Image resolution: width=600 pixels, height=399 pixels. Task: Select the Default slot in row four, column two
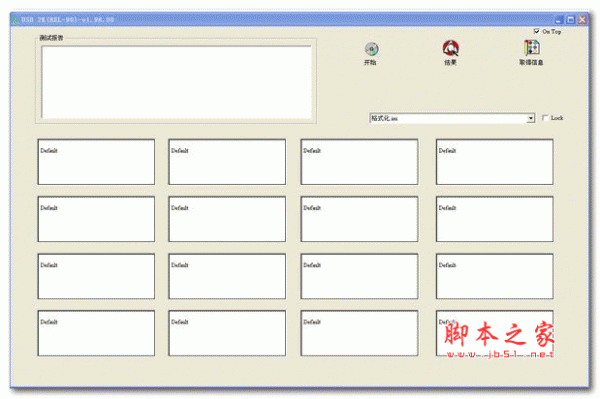point(227,333)
